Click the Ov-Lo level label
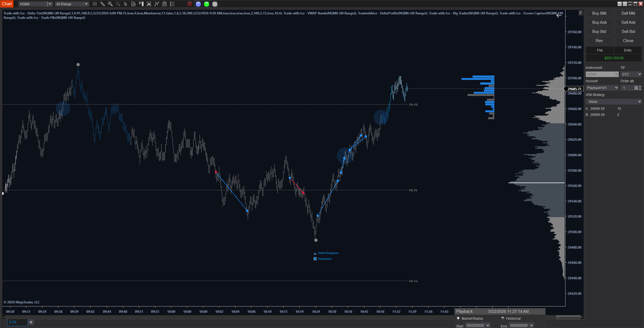This screenshot has height=328, width=644. tap(413, 281)
